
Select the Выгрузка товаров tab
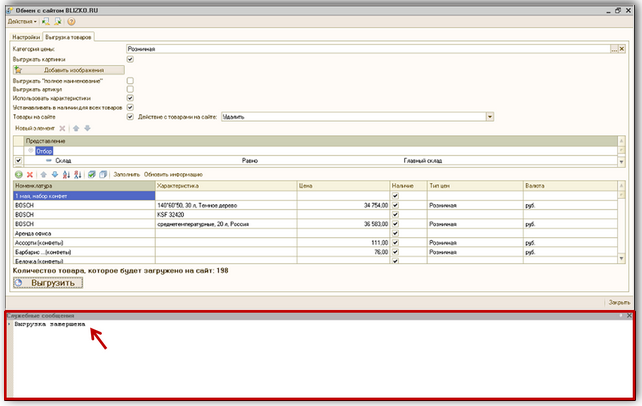pyautogui.click(x=68, y=37)
